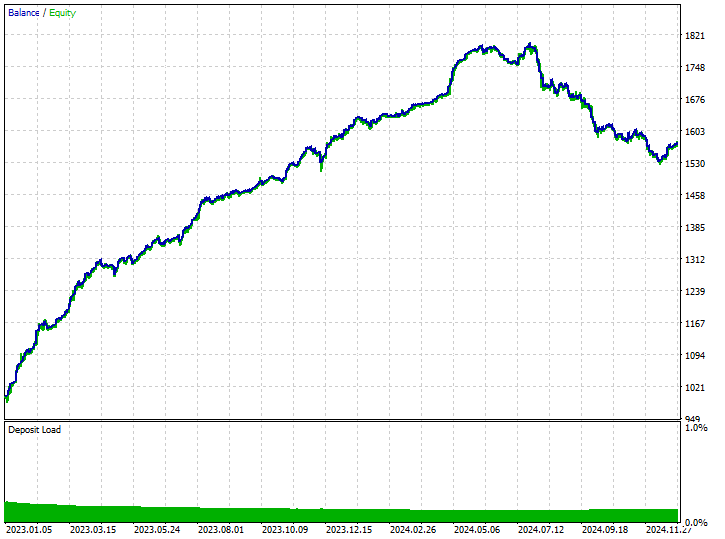The image size is (725, 539).
Task: Click the 1021 axis value
Action: [695, 387]
